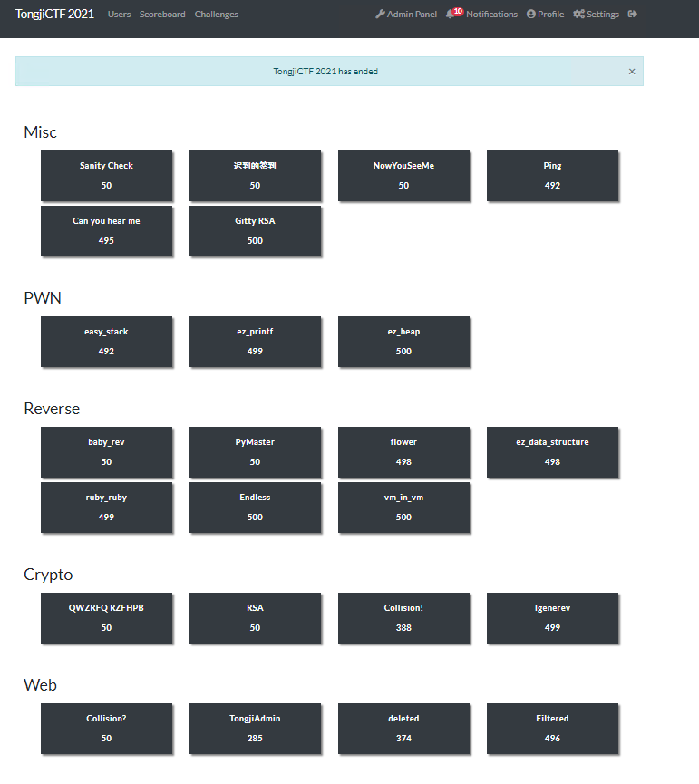Dismiss the 'TongjiCTF 2021 has ended' alert

pos(632,72)
